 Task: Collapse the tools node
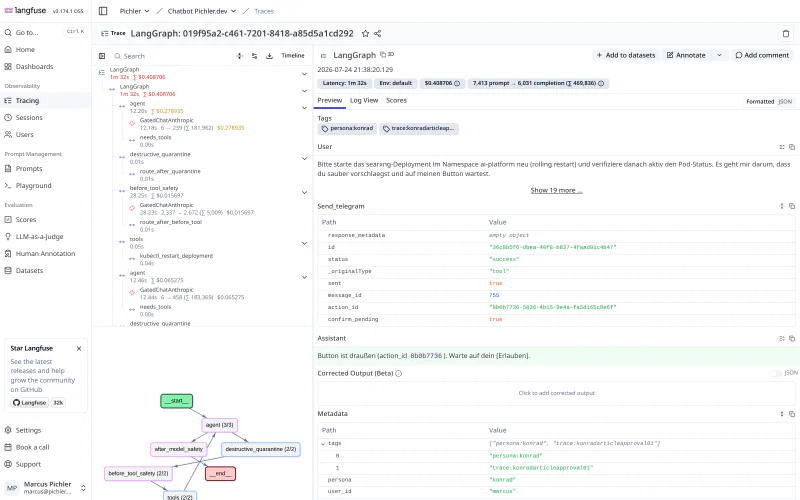point(305,243)
